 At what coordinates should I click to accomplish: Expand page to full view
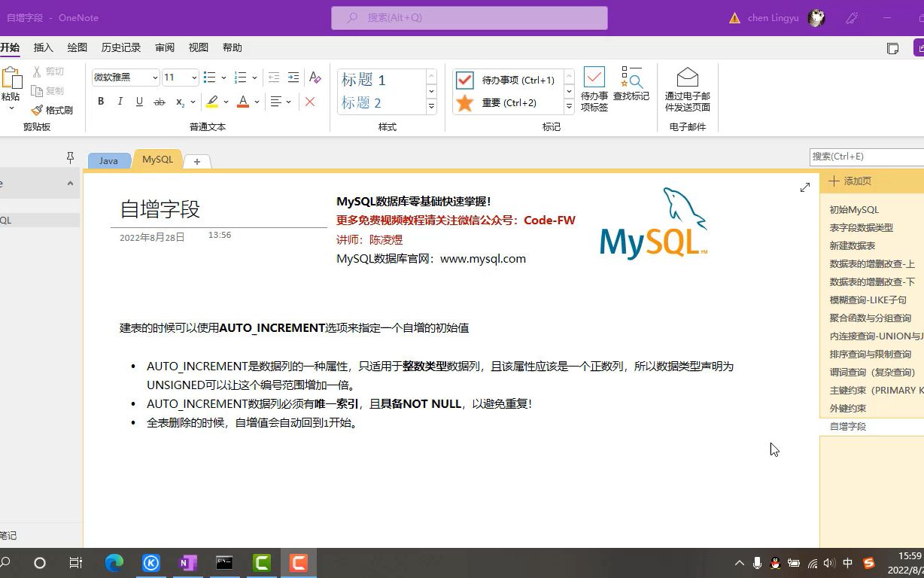point(805,187)
